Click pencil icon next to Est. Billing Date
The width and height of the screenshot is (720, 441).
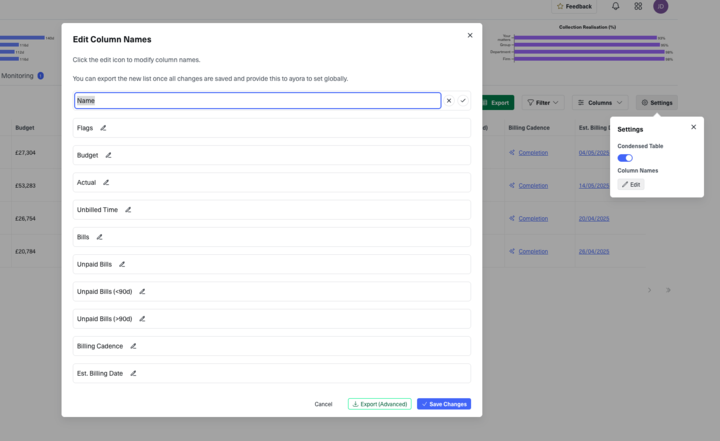click(133, 373)
